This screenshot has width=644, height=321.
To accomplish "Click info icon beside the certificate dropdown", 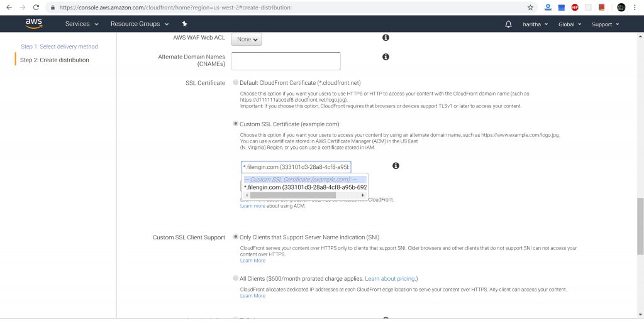I will click(x=396, y=166).
